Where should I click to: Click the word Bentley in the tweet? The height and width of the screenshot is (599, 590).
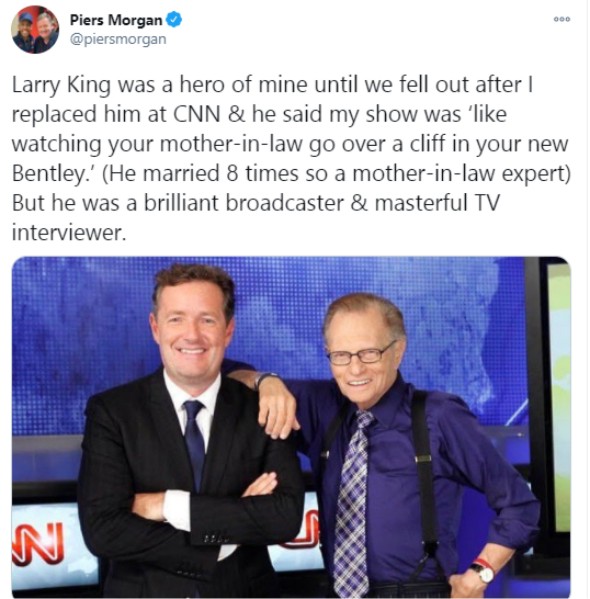pyautogui.click(x=50, y=174)
